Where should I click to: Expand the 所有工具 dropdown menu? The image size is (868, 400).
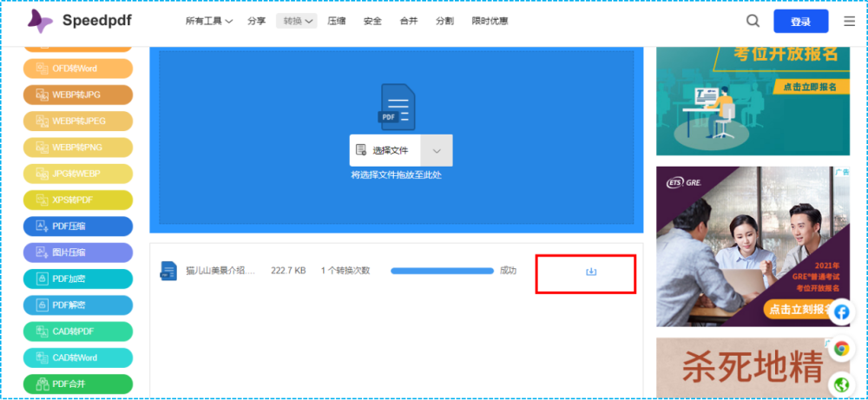pos(209,21)
